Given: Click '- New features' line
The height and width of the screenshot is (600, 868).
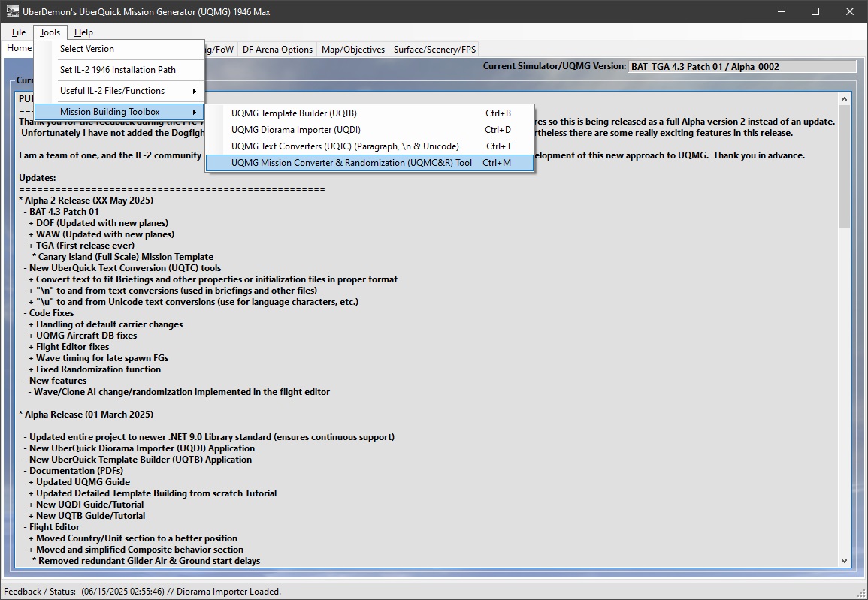Looking at the screenshot, I should pyautogui.click(x=55, y=381).
